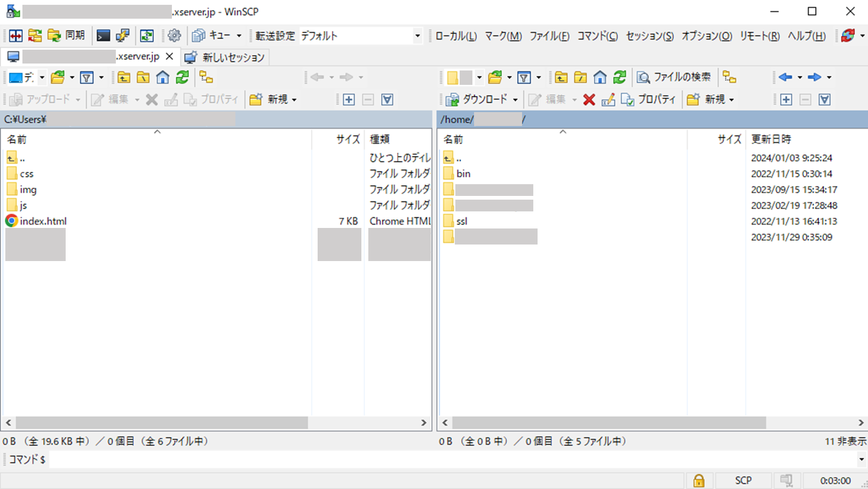Open a terminal with the console icon
868x489 pixels.
click(x=103, y=35)
